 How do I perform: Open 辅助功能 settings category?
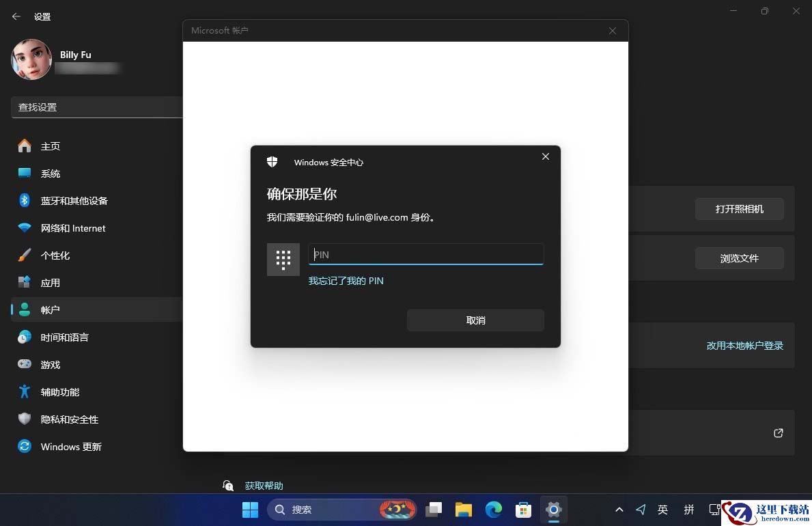click(97, 392)
